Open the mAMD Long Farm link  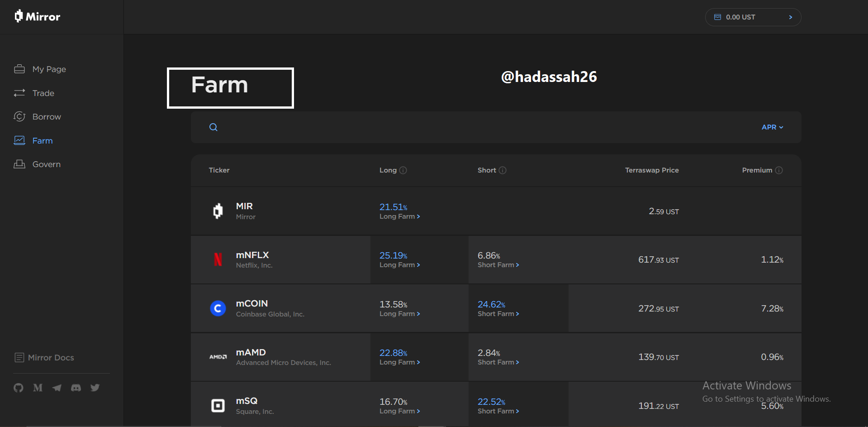[400, 362]
